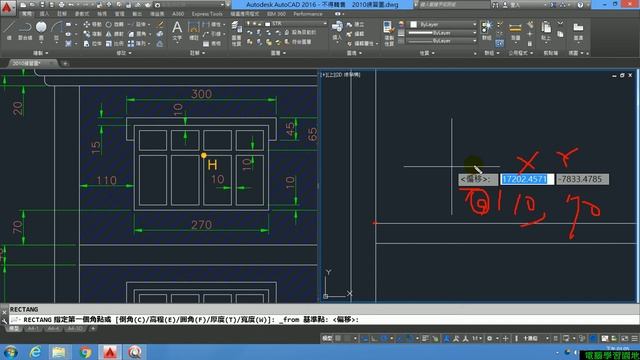640x360 pixels.
Task: Select the Text (A) tool
Action: (x=177, y=31)
